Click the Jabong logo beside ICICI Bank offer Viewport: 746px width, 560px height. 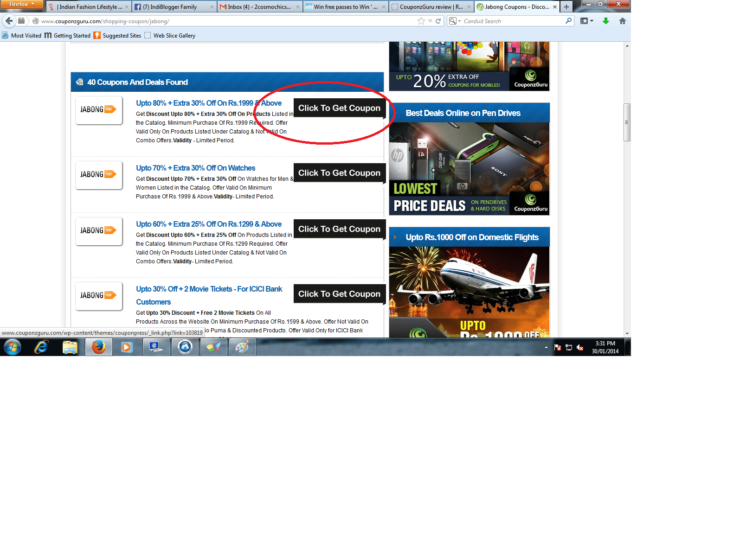tap(99, 296)
